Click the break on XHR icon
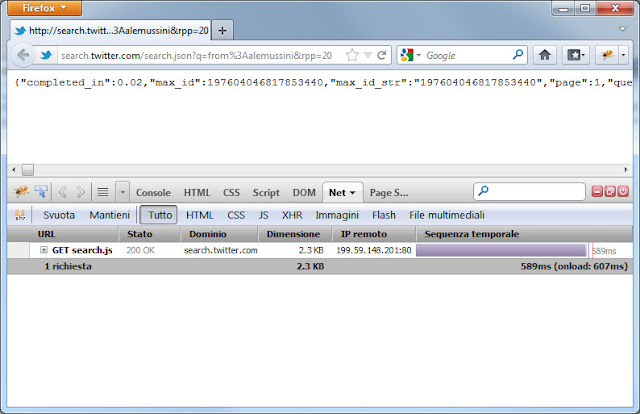Screen dimensions: 640x414 pyautogui.click(x=20, y=215)
